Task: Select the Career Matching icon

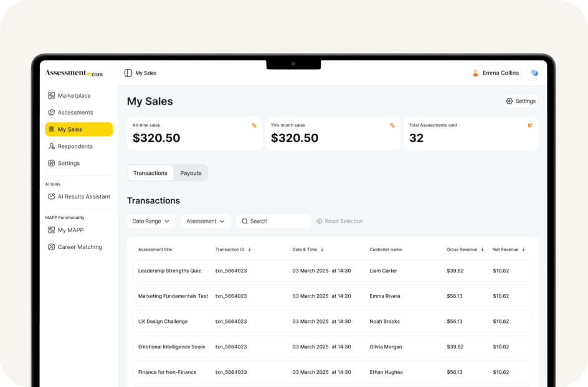Action: click(x=52, y=246)
